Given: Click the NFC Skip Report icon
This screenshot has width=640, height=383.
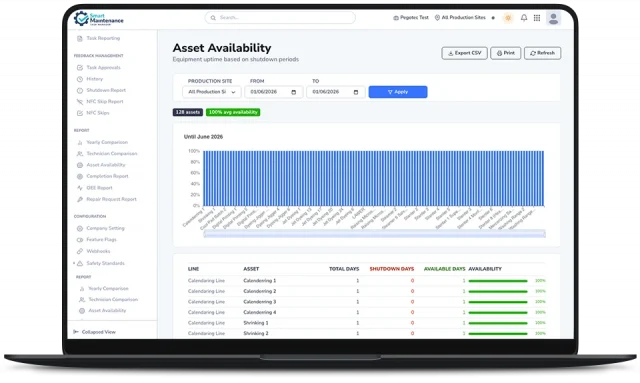Looking at the screenshot, I should coord(80,102).
